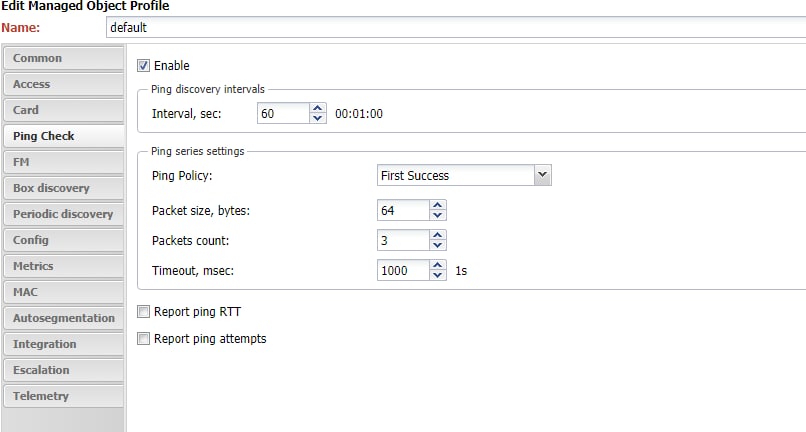Screen dimensions: 806x432
Task: Click the Ping Policy First Success field
Action: click(455, 175)
